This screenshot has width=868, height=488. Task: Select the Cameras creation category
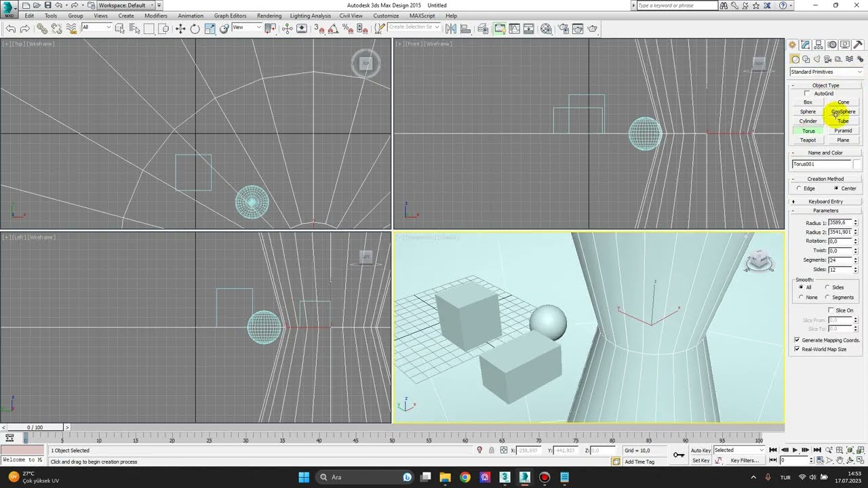point(827,60)
